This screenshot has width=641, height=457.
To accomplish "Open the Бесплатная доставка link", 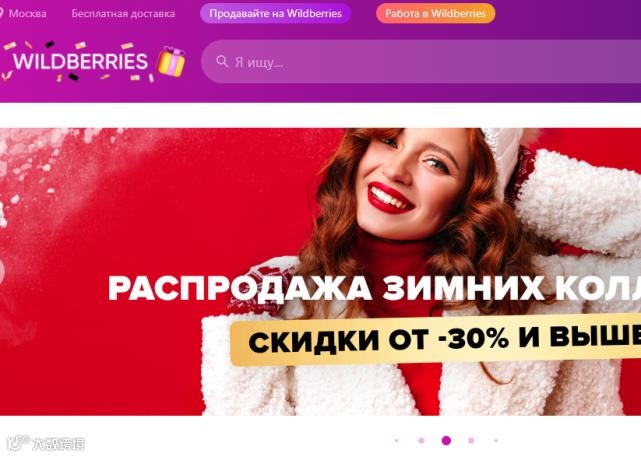I will pos(123,13).
